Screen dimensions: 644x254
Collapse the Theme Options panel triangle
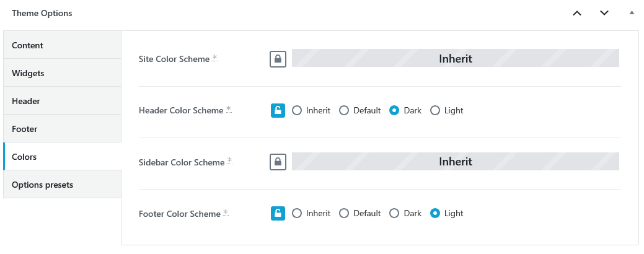[632, 13]
